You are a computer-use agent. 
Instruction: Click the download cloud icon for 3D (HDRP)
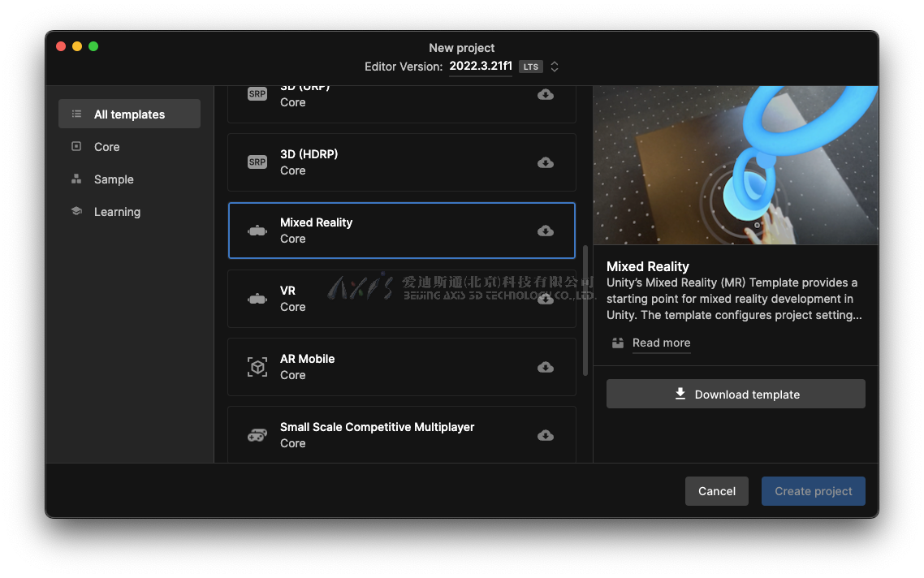(x=546, y=162)
